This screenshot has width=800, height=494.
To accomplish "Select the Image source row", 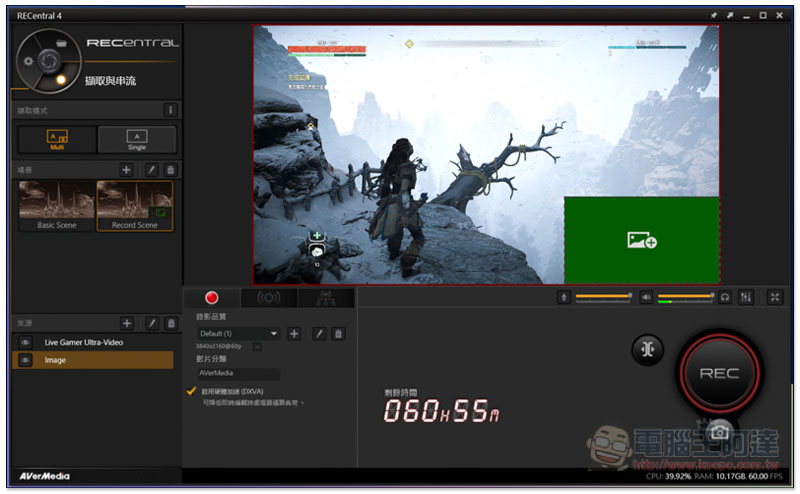I will click(x=93, y=360).
